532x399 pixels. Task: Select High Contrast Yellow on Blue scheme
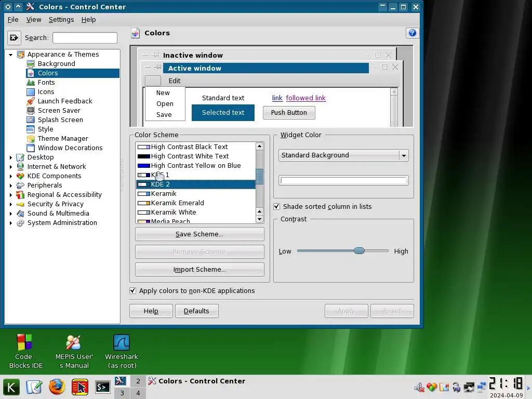click(196, 166)
